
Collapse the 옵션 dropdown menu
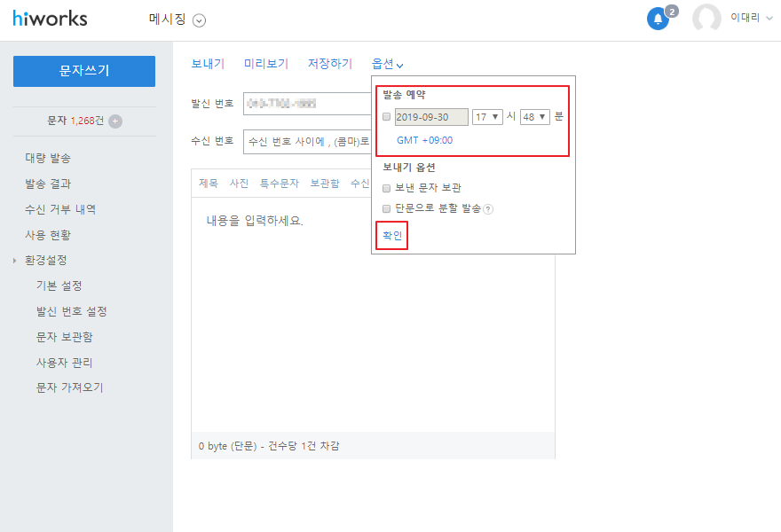click(388, 64)
